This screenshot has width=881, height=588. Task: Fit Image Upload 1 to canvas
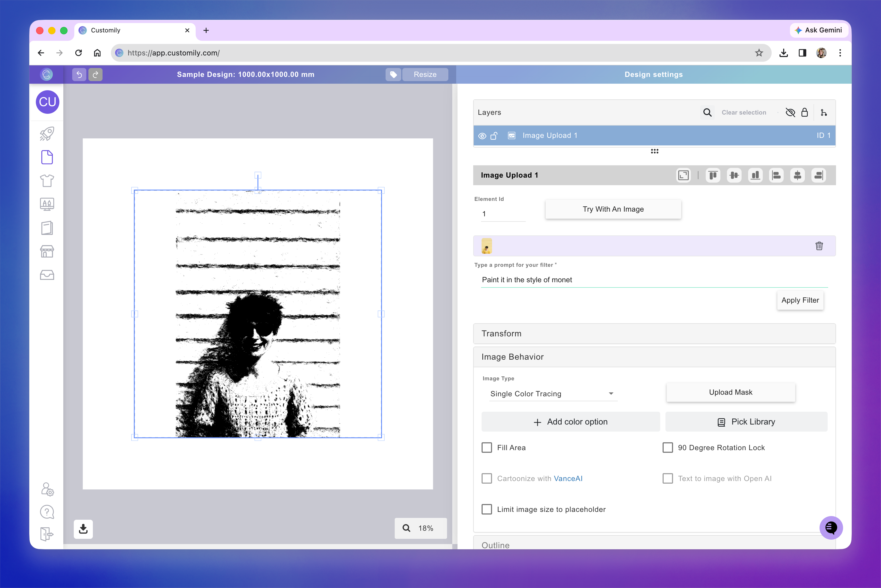(x=683, y=175)
